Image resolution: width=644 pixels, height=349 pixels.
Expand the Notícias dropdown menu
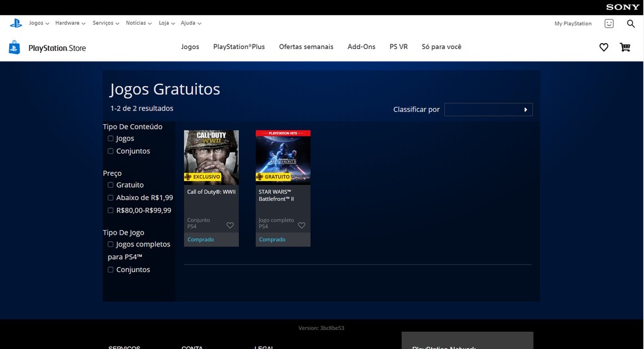tap(139, 23)
